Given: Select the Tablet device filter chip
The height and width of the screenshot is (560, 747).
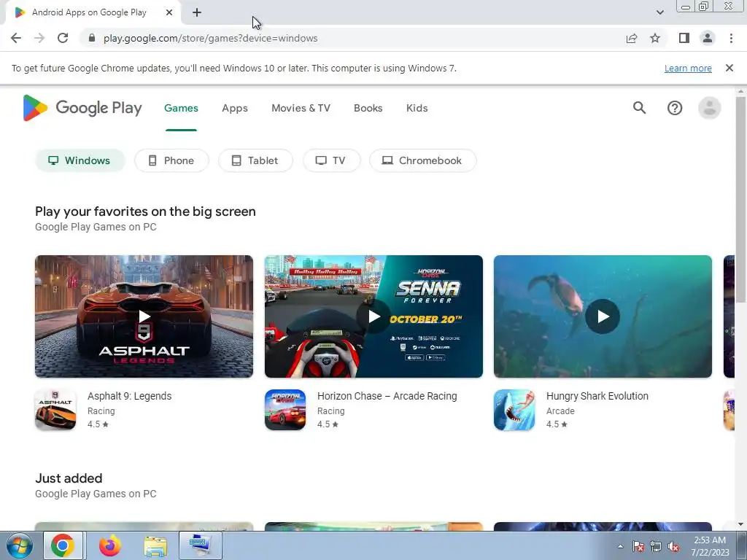Looking at the screenshot, I should click(255, 160).
